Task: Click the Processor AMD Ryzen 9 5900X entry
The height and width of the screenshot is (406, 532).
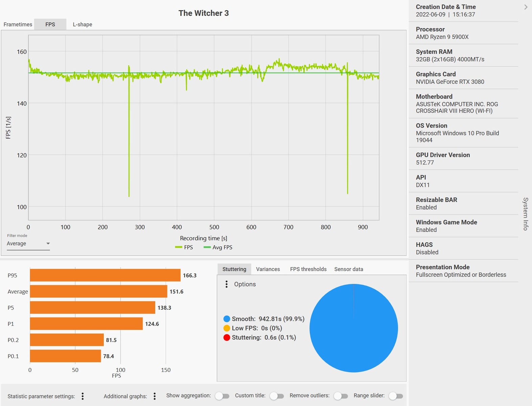Action: [463, 33]
